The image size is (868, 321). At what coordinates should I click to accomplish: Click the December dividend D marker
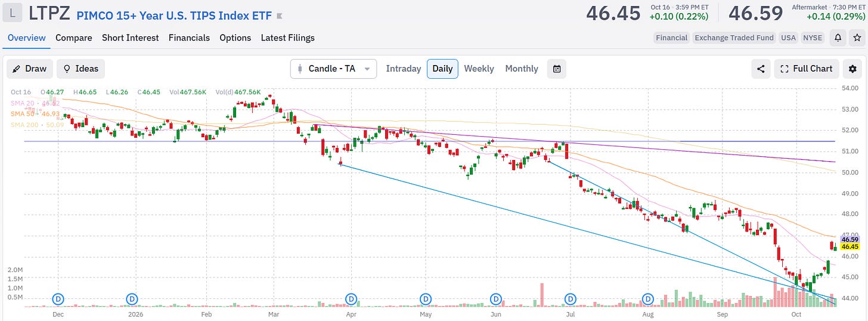click(58, 298)
